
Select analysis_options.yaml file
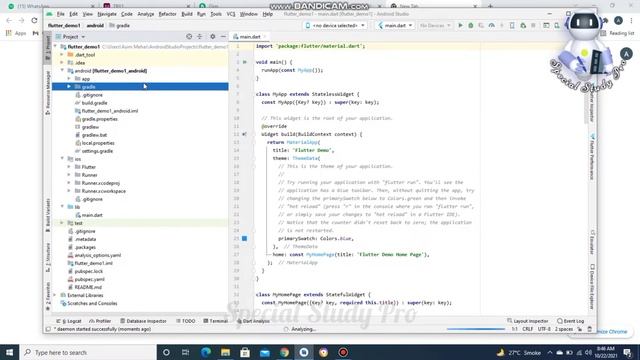click(x=98, y=255)
